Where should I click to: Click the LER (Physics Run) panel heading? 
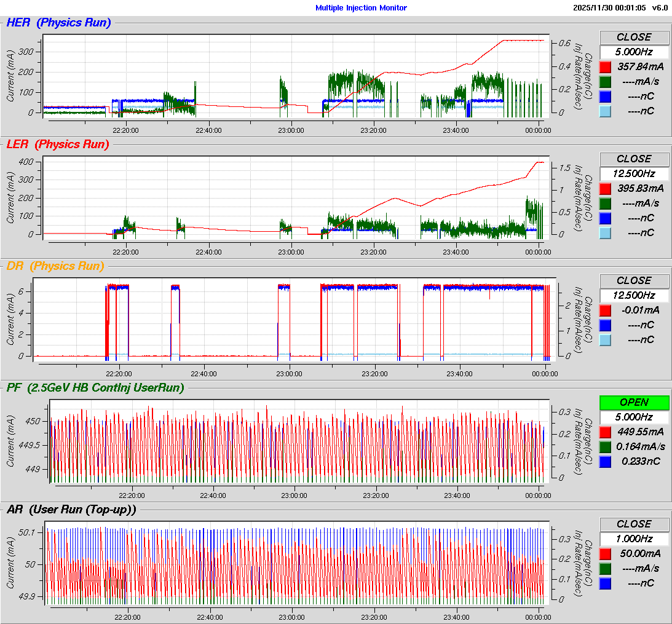coord(57,144)
